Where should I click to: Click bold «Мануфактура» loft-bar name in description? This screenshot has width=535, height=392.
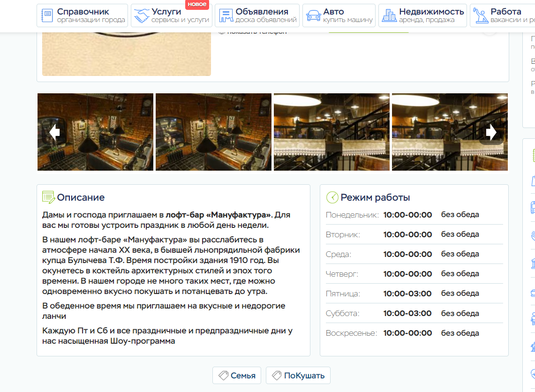pyautogui.click(x=218, y=215)
